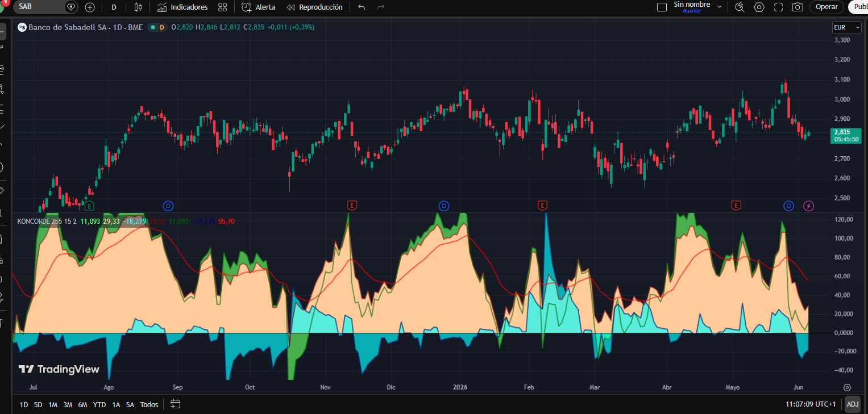868x414 pixels.
Task: Add a symbol to compare with the plus icon
Action: pyautogui.click(x=90, y=7)
